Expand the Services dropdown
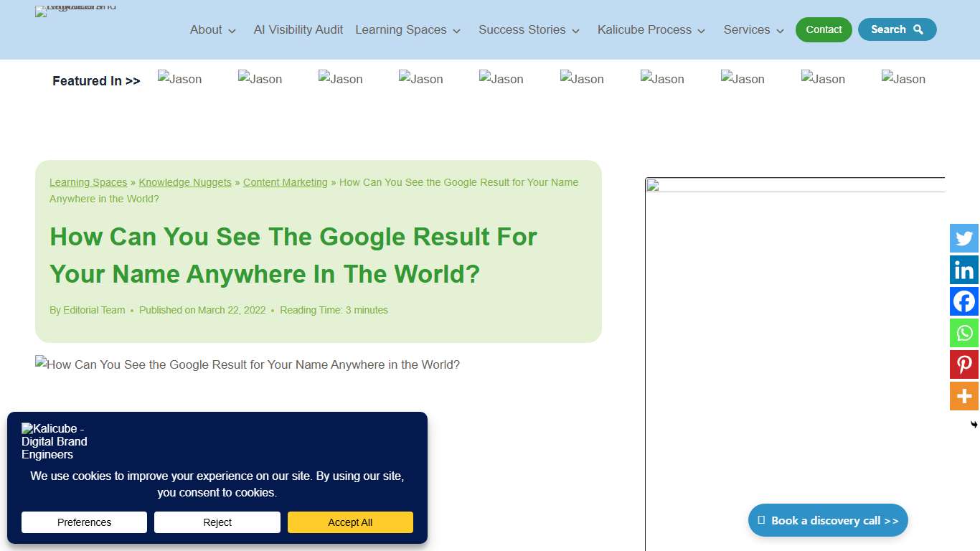The height and width of the screenshot is (551, 980). point(753,29)
